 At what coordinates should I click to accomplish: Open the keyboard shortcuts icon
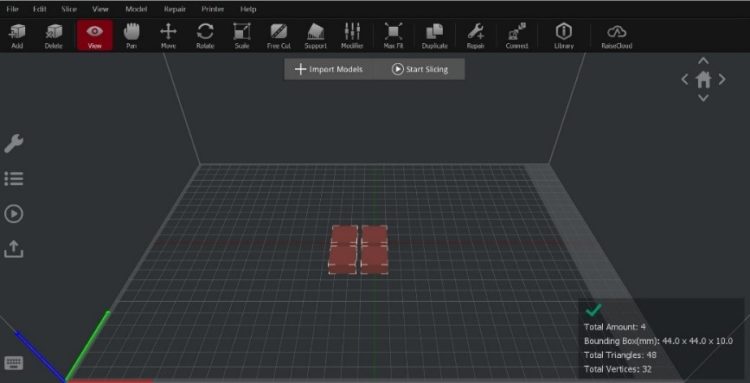14,363
